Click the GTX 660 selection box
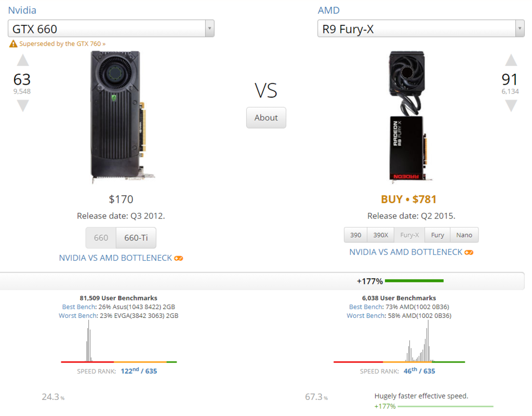 (x=111, y=29)
